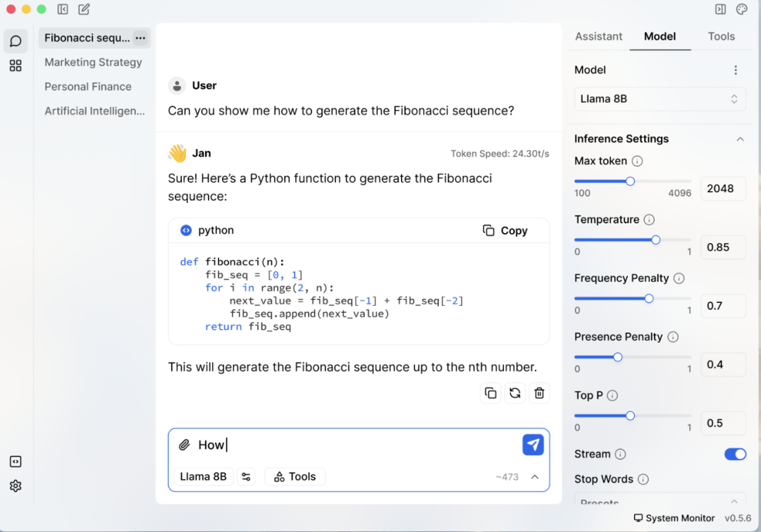
Task: Open the Llama 8B model dropdown
Action: point(660,99)
